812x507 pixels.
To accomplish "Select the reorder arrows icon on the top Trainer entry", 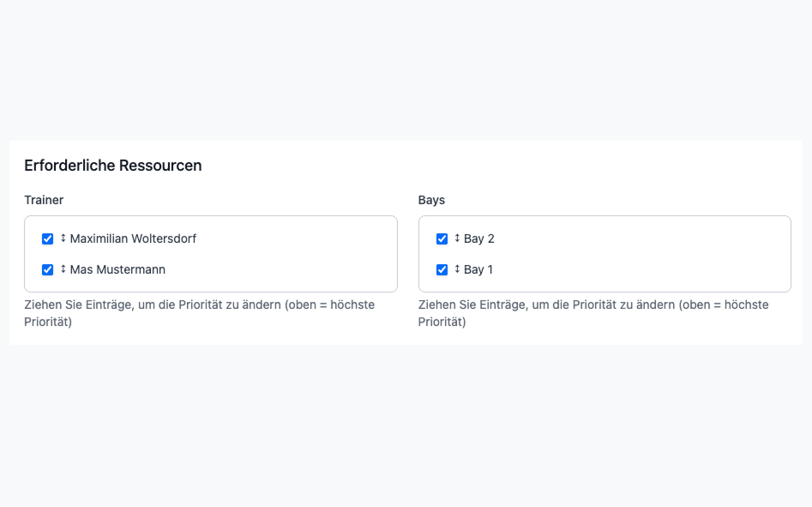I will 63,238.
